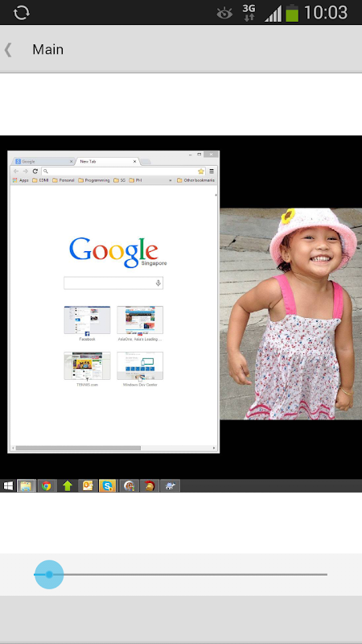362x644 pixels.
Task: Open File Explorer from the taskbar
Action: pos(26,486)
